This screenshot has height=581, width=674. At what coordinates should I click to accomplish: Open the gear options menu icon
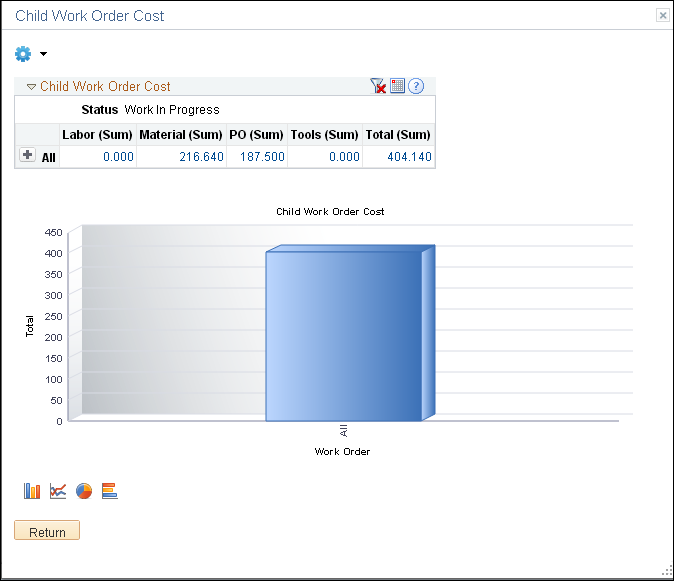(23, 54)
